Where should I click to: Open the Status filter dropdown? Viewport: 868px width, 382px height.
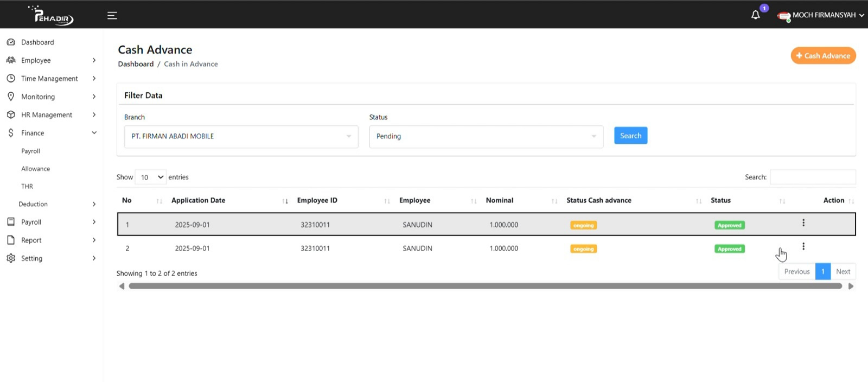486,137
